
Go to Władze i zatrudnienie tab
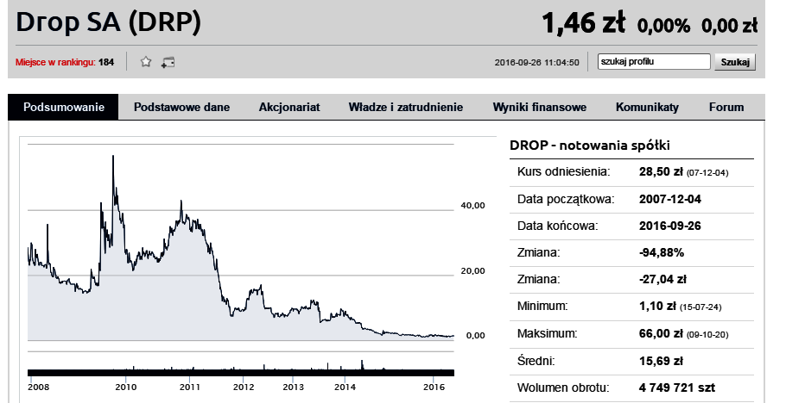coord(406,107)
